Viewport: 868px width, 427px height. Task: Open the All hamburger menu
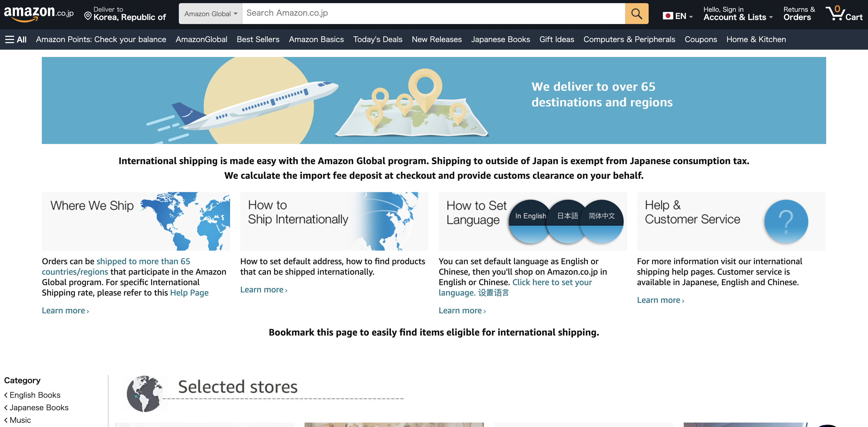coord(16,39)
